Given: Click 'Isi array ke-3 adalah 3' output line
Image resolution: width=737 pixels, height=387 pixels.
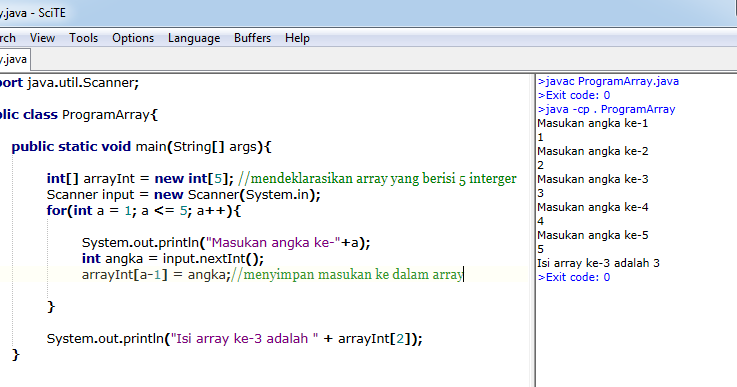Looking at the screenshot, I should pyautogui.click(x=598, y=263).
